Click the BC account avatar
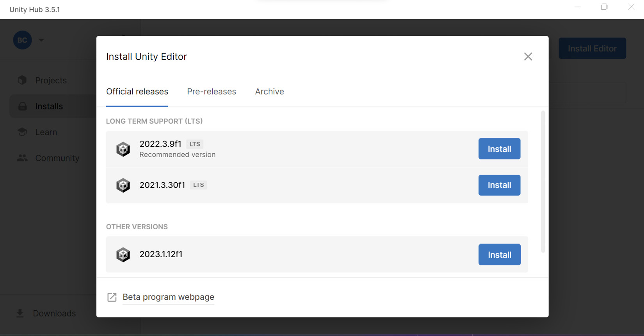Viewport: 644px width, 336px height. point(22,40)
